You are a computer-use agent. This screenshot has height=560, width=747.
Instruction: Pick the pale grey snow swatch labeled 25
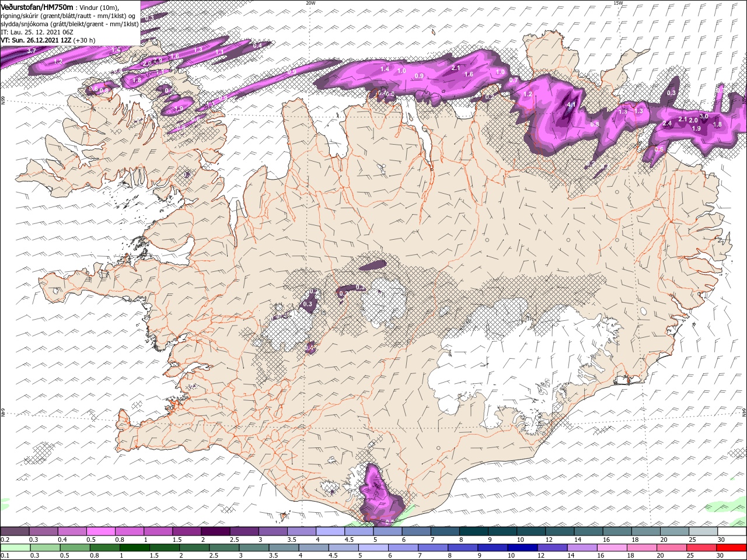coord(704,531)
